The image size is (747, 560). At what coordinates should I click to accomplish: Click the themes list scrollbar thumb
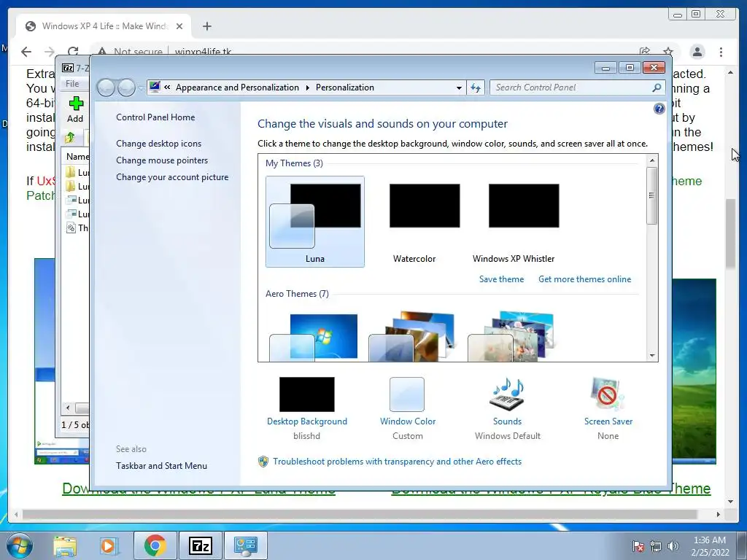coord(651,195)
